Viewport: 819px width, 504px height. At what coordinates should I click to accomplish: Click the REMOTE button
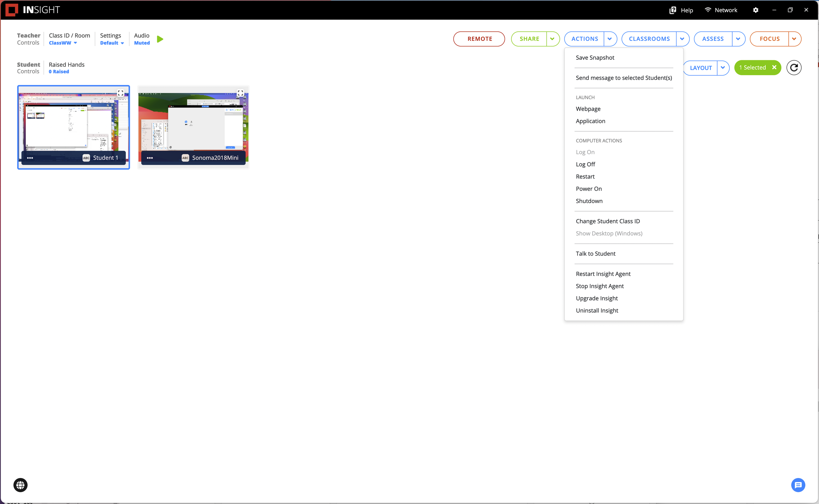pyautogui.click(x=479, y=39)
